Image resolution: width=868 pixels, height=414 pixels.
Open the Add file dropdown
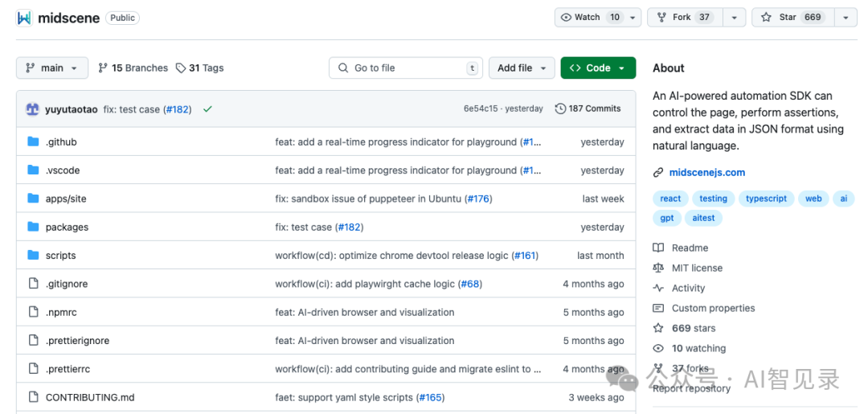(522, 68)
